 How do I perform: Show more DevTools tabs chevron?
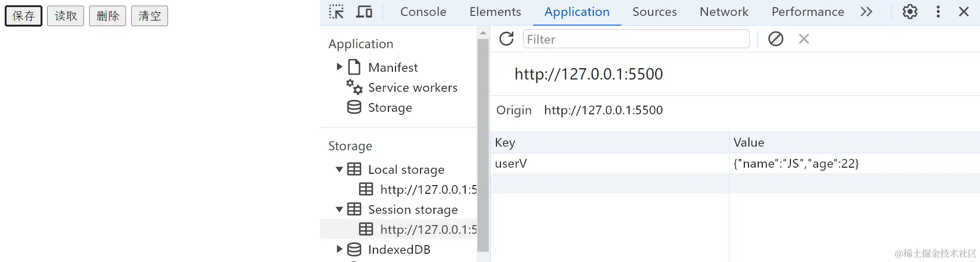(866, 12)
